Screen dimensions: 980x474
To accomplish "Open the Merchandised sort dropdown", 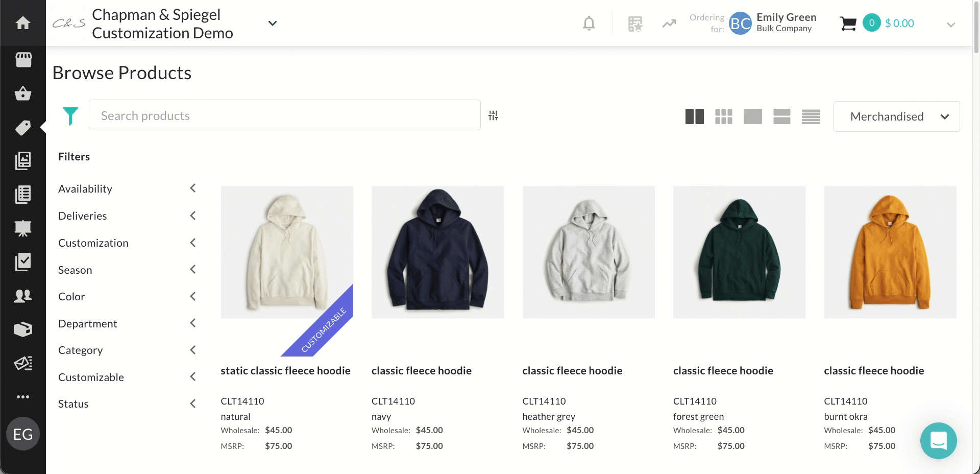I will 896,116.
